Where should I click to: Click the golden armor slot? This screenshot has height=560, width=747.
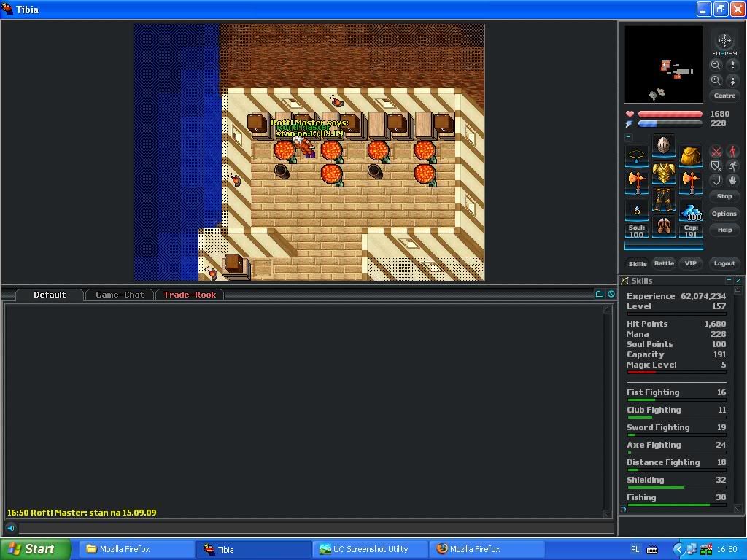(663, 173)
